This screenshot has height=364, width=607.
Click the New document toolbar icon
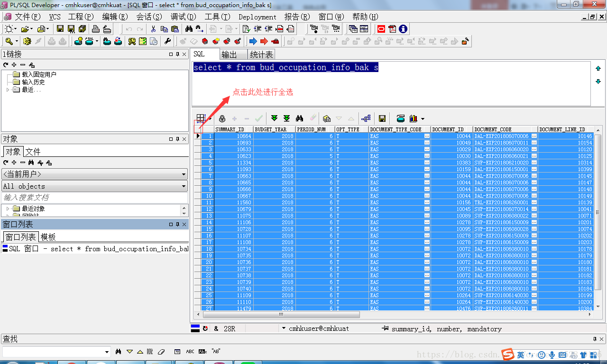9,29
